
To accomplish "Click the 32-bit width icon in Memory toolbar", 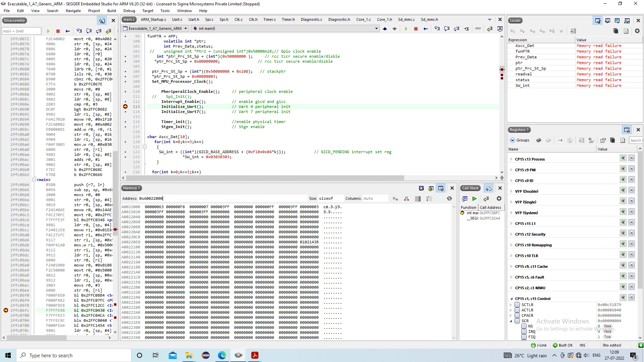I will click(407, 199).
